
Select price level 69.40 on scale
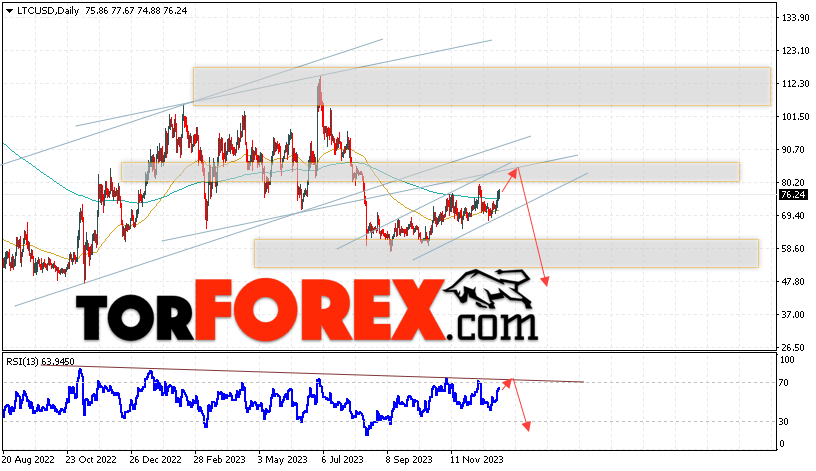coord(794,215)
